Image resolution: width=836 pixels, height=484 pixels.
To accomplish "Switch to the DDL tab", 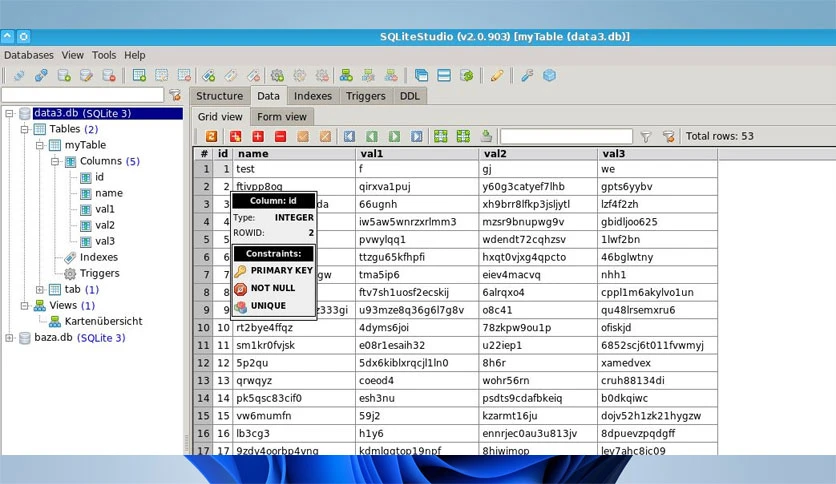I will 409,96.
